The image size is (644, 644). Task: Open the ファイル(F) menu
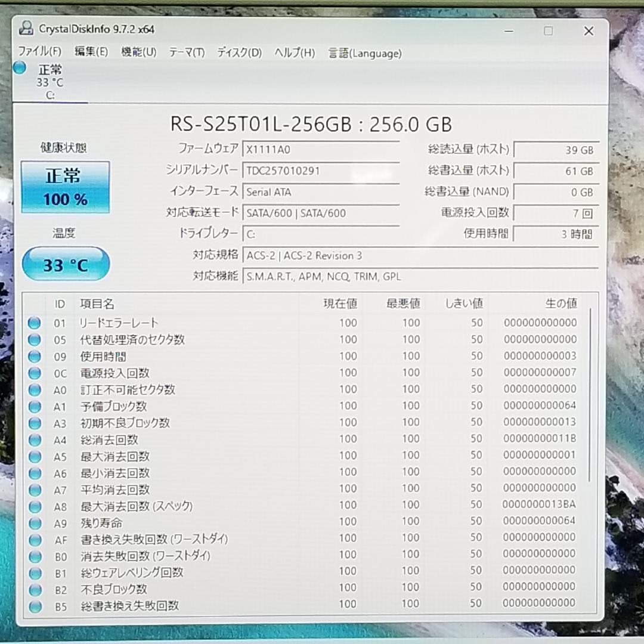[x=40, y=51]
